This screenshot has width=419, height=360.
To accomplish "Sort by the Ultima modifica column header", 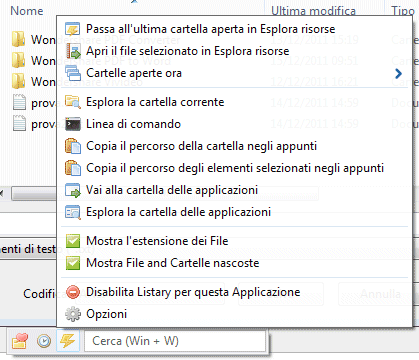I will click(313, 11).
